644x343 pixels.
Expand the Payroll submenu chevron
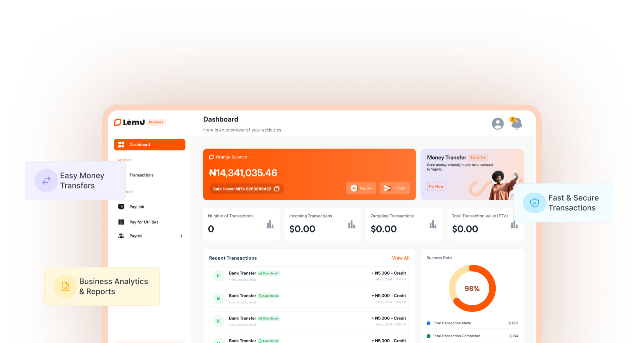pyautogui.click(x=181, y=236)
